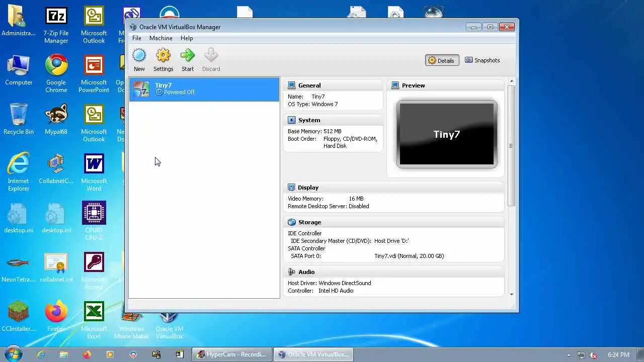Viewport: 644px width, 362px height.
Task: Click Oracle VM VirtualBox taskbar button
Action: (x=312, y=354)
